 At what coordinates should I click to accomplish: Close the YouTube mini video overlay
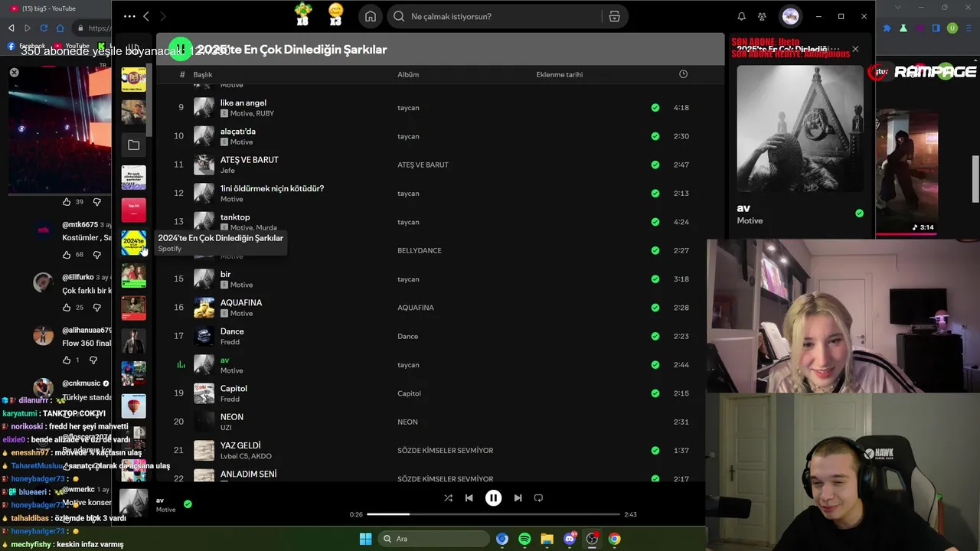click(14, 73)
